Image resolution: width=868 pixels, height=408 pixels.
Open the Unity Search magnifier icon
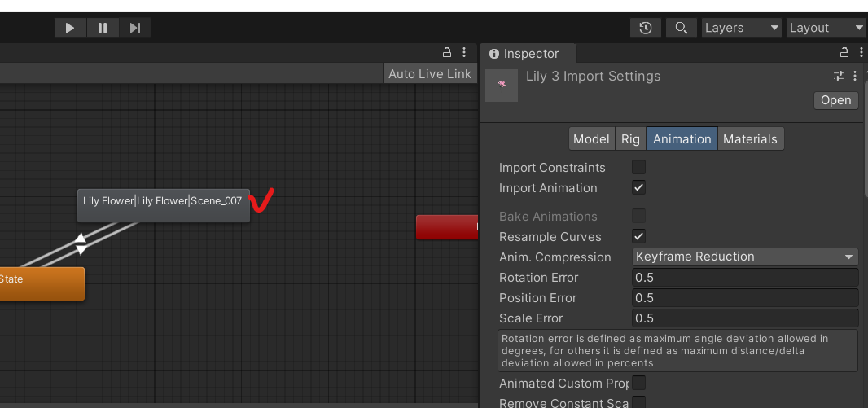(682, 28)
